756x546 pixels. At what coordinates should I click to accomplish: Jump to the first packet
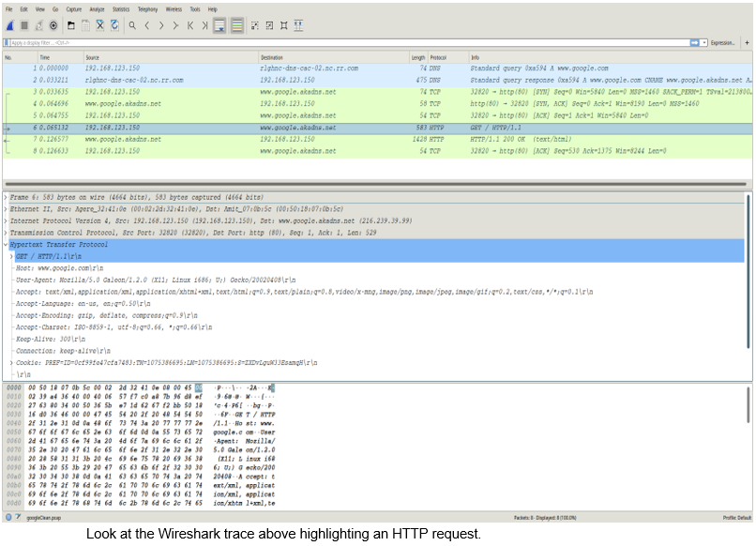point(190,25)
